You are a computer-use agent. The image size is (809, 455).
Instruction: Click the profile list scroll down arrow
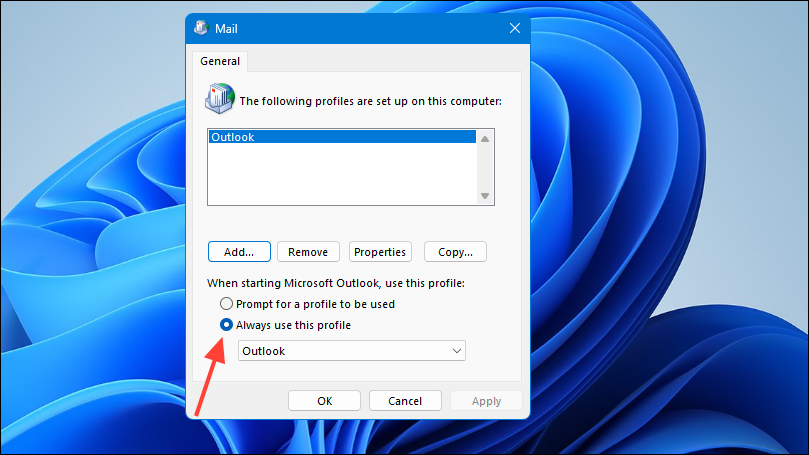pyautogui.click(x=485, y=196)
